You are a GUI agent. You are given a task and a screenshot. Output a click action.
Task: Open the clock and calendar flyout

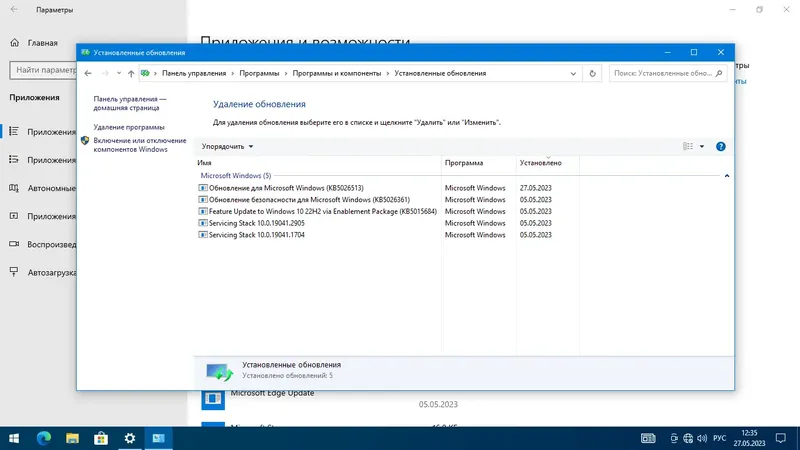click(x=749, y=438)
